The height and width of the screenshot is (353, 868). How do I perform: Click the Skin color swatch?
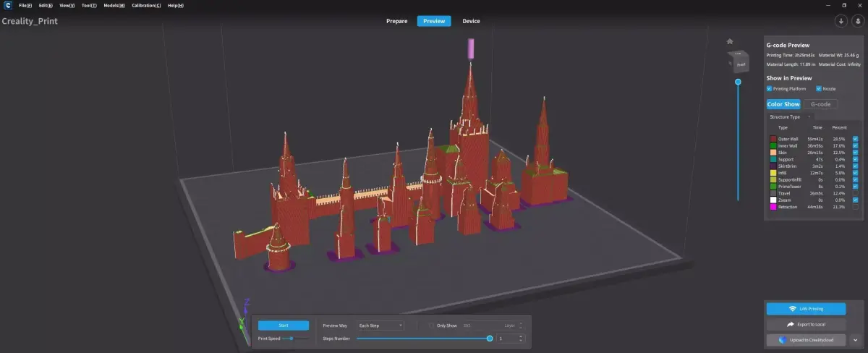pyautogui.click(x=774, y=153)
